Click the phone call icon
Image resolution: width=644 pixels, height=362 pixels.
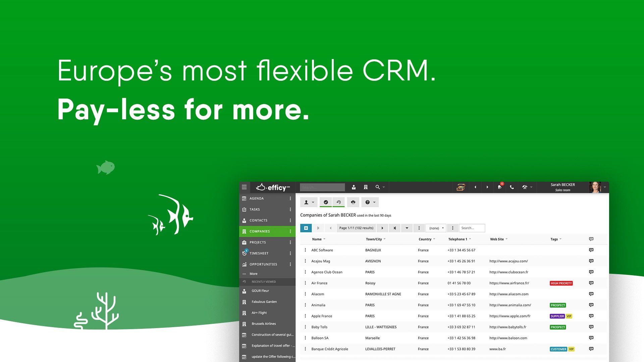coord(512,187)
